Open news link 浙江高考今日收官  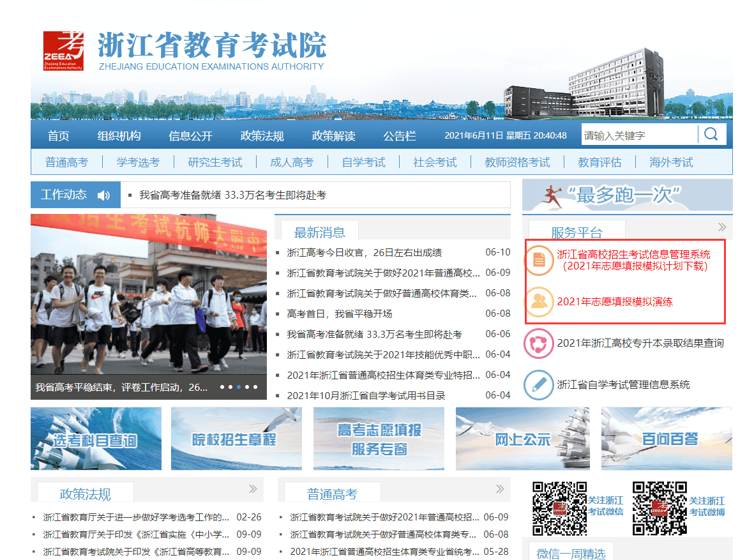[x=365, y=253]
